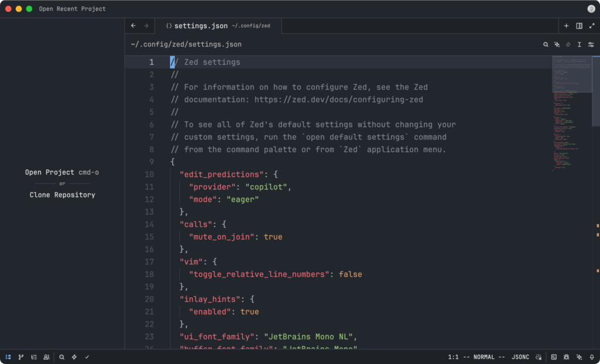Open the split pane menu

(579, 26)
